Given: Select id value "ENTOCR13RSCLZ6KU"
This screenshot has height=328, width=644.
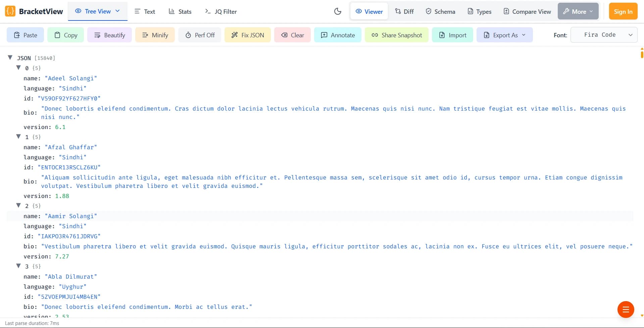Looking at the screenshot, I should (x=69, y=167).
